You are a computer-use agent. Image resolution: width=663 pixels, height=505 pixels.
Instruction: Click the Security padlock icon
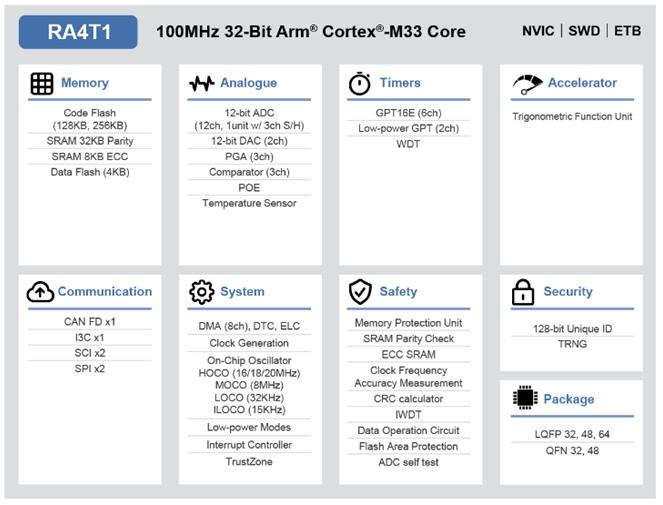pos(523,292)
